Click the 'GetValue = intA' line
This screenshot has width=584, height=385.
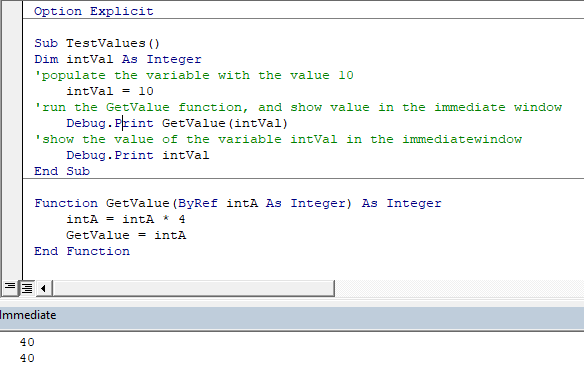point(126,235)
